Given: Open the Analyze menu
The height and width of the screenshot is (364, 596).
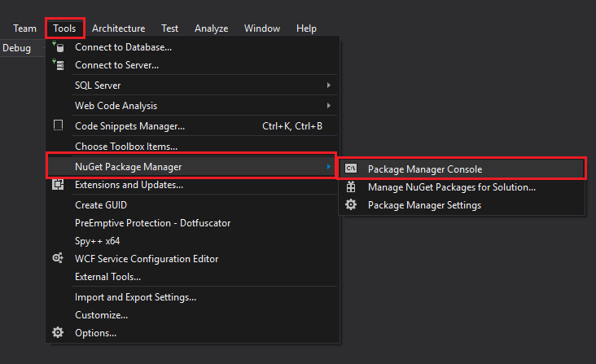Looking at the screenshot, I should 211,29.
